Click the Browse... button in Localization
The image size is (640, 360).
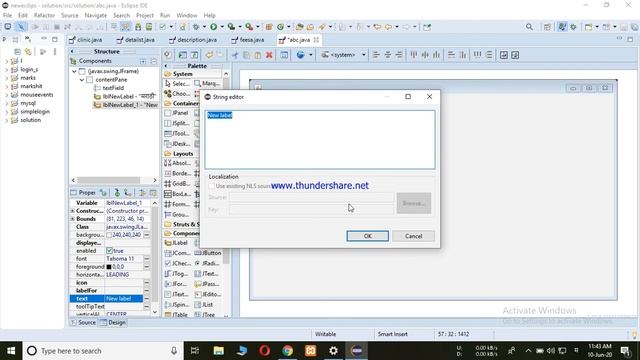tap(414, 203)
